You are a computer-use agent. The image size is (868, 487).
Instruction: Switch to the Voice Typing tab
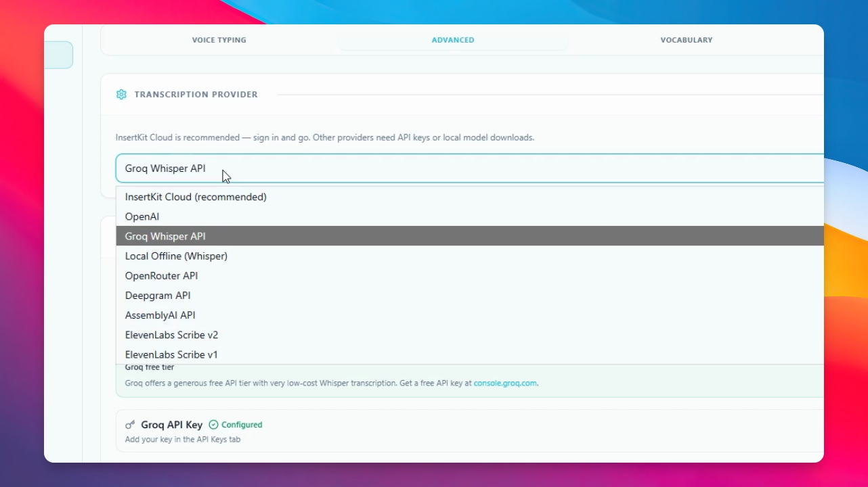coord(219,40)
